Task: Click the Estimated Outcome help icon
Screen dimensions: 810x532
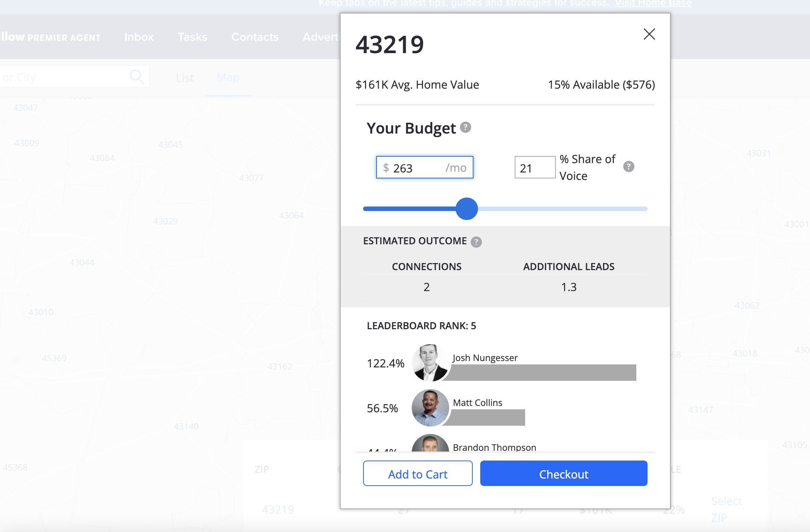Action: click(x=476, y=242)
